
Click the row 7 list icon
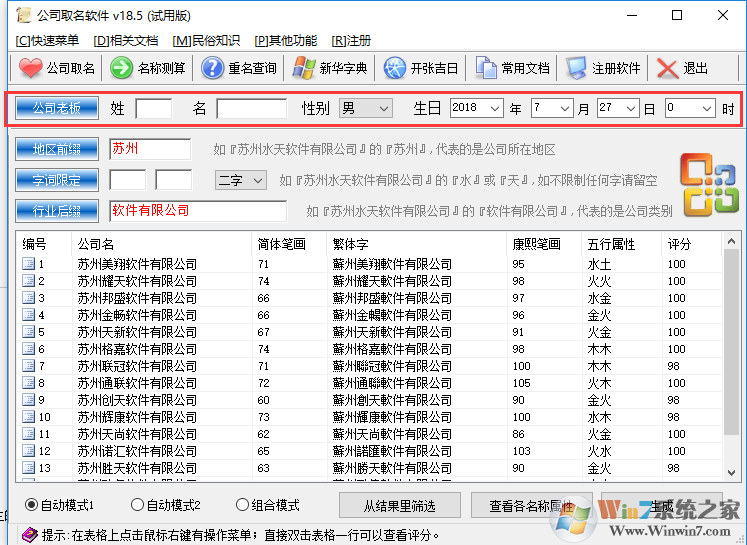pyautogui.click(x=28, y=366)
